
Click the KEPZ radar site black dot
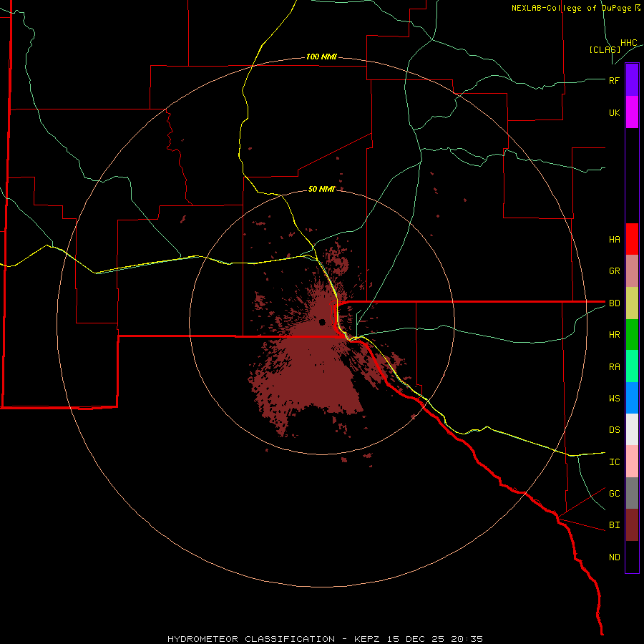click(323, 322)
